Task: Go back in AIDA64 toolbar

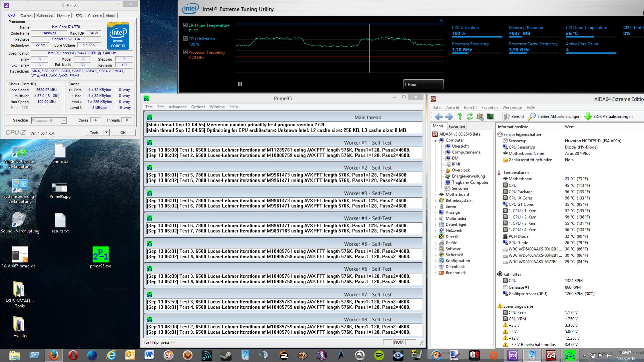Action: [x=438, y=117]
